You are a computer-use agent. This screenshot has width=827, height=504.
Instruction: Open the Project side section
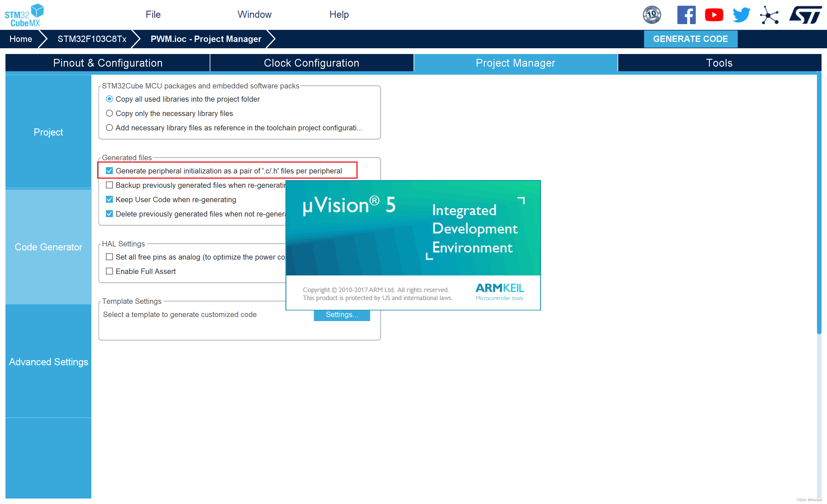[48, 132]
